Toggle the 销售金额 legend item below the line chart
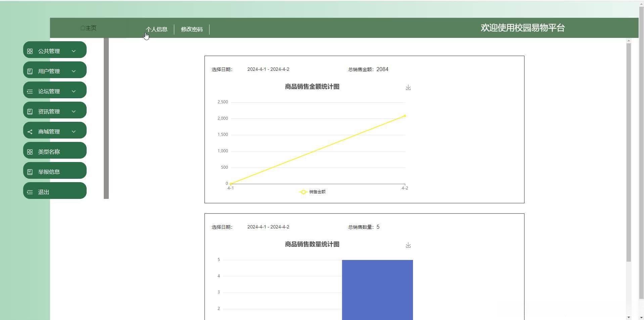This screenshot has height=320, width=644. pyautogui.click(x=312, y=192)
